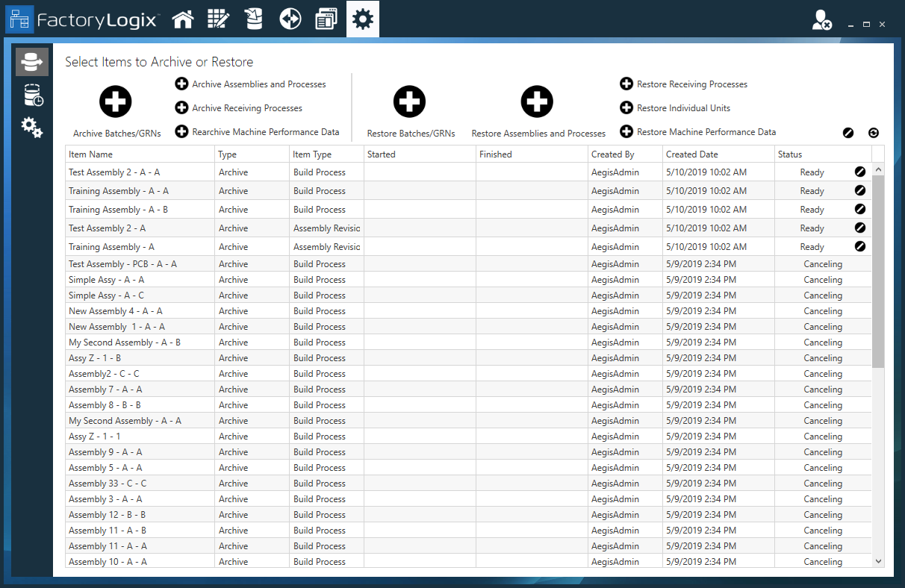Click Rearchive Machine Performance Data
The width and height of the screenshot is (905, 588).
coord(181,131)
